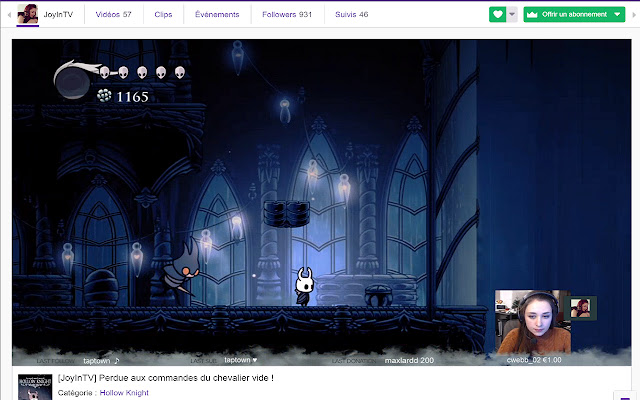
Task: Click the green heart follow button
Action: click(x=498, y=14)
